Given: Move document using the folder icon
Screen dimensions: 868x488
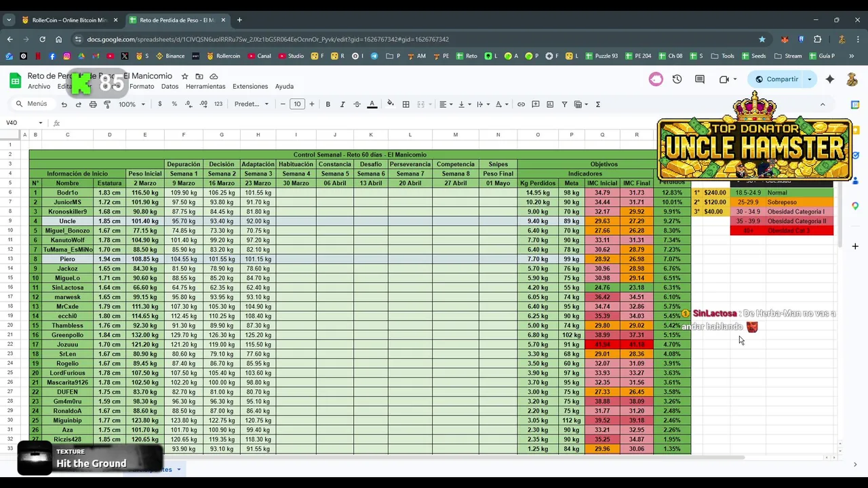Looking at the screenshot, I should coord(199,77).
